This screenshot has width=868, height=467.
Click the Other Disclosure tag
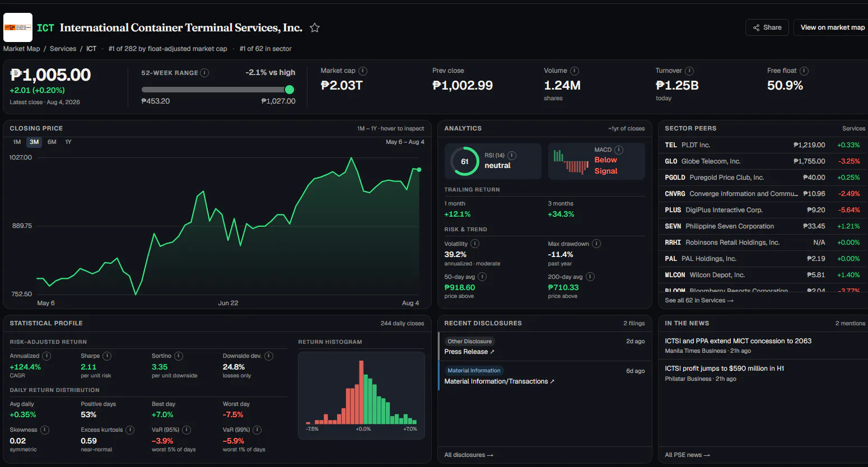(470, 341)
